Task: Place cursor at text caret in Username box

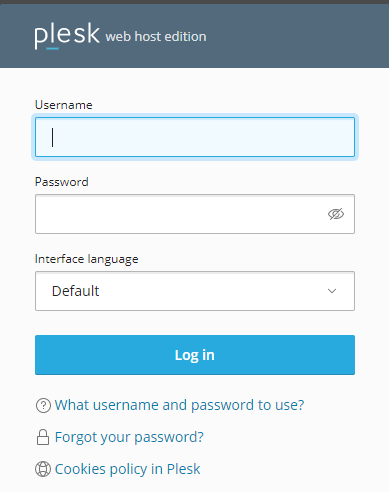Action: [52, 137]
